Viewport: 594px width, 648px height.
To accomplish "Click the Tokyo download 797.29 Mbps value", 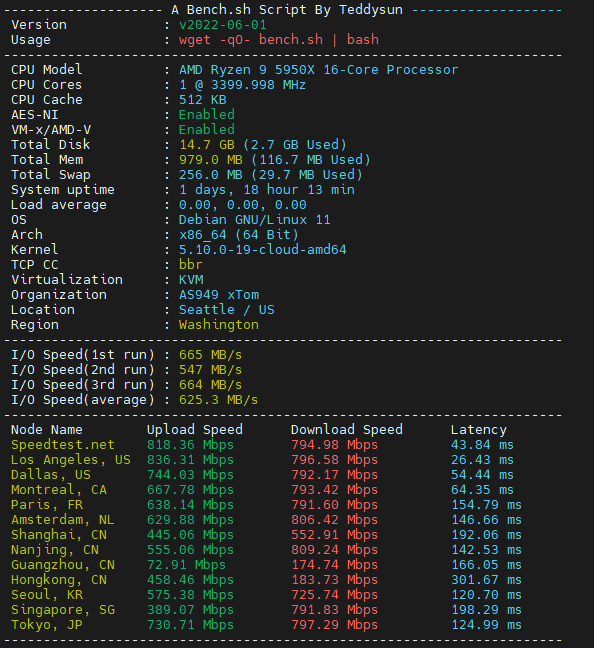I will coord(334,625).
